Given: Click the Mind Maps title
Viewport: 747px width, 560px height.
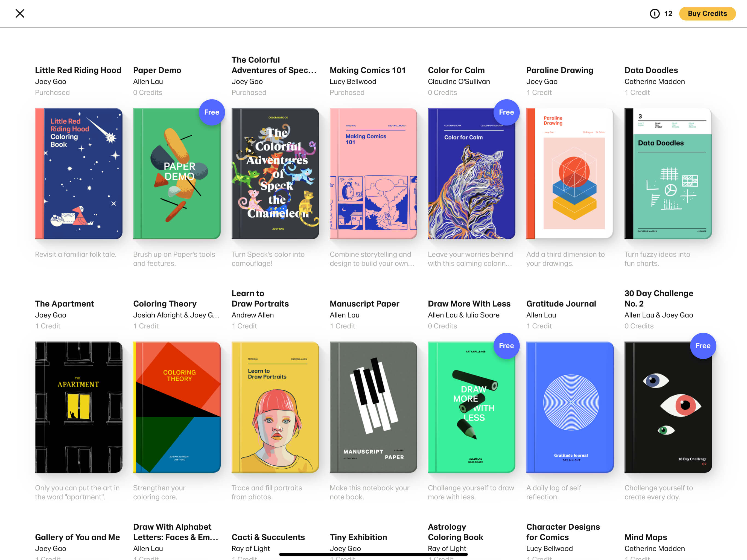Looking at the screenshot, I should [645, 537].
